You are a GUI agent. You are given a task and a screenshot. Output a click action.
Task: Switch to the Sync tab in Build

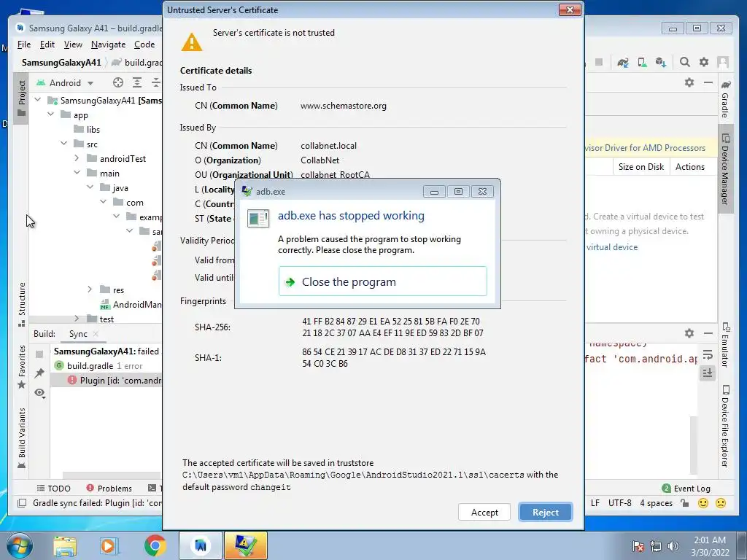pyautogui.click(x=78, y=334)
